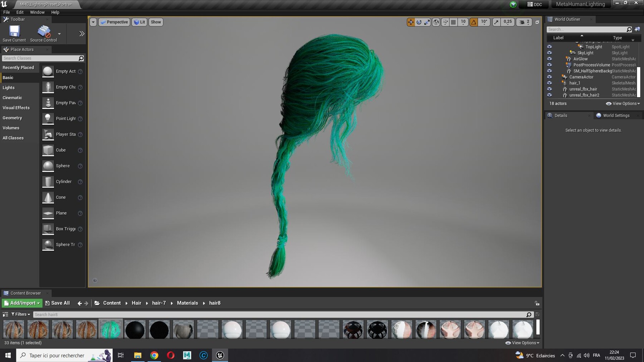Viewport: 644px width, 362px height.
Task: Click the Add/Import button
Action: (22, 303)
